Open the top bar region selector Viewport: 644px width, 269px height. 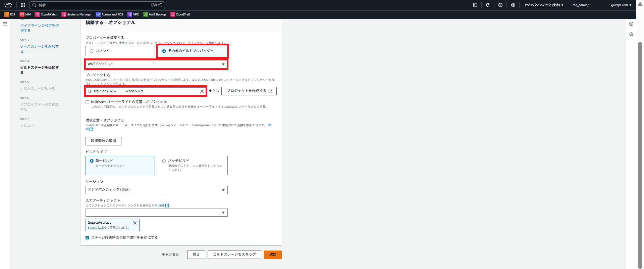point(544,5)
